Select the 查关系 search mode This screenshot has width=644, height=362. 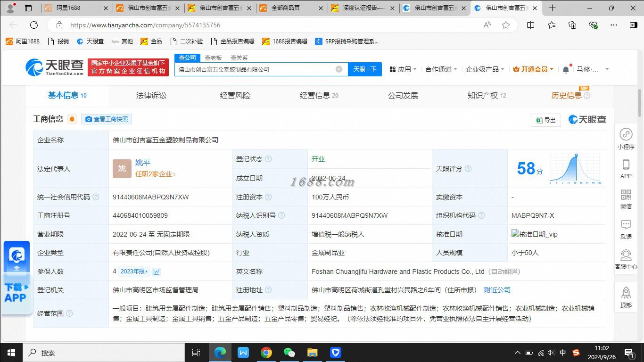[239, 58]
